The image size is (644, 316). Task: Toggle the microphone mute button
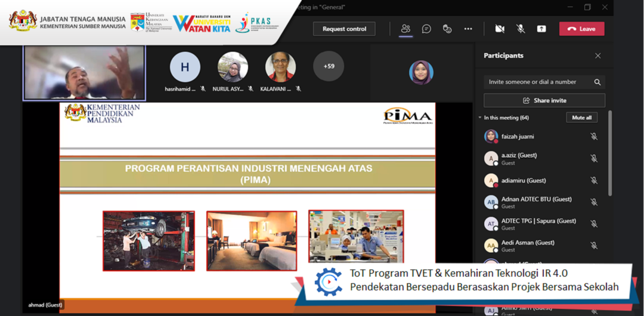(x=521, y=29)
